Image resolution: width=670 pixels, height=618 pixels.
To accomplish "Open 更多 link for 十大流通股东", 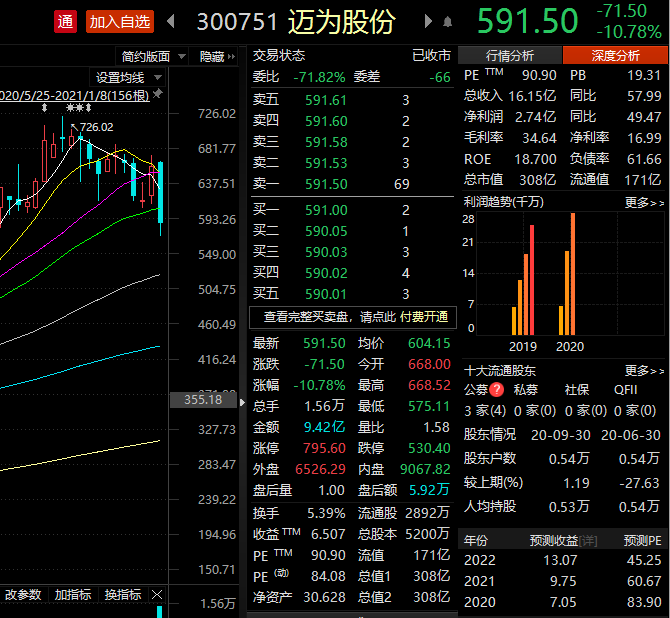I will coord(644,370).
